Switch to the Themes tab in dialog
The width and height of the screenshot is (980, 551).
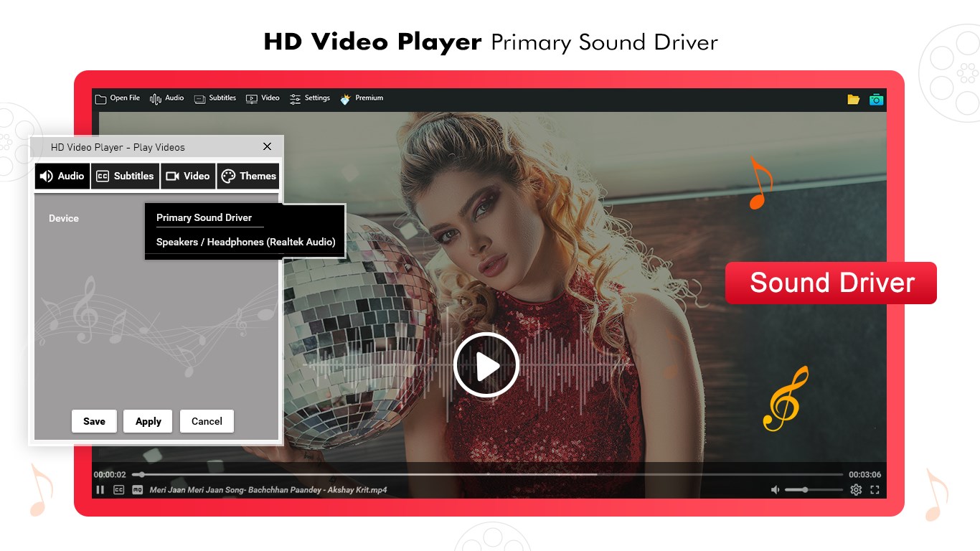(248, 176)
